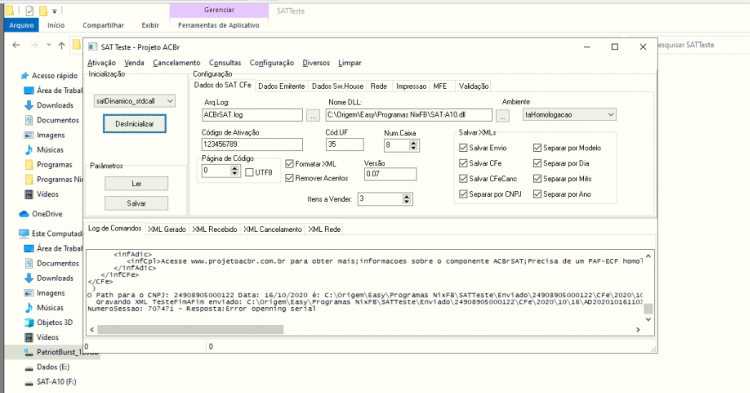
Task: Click the DesInicializar button
Action: click(x=134, y=123)
